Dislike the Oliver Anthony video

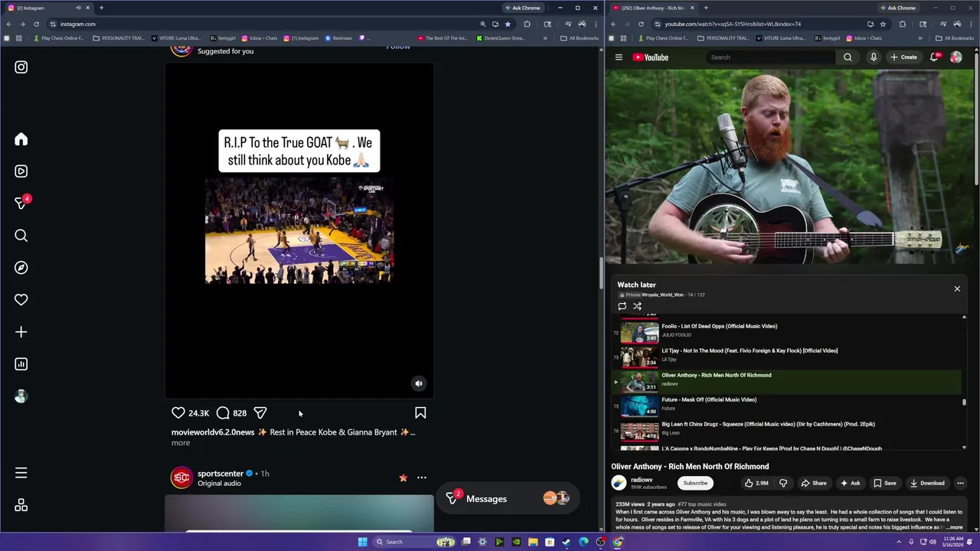(x=782, y=483)
